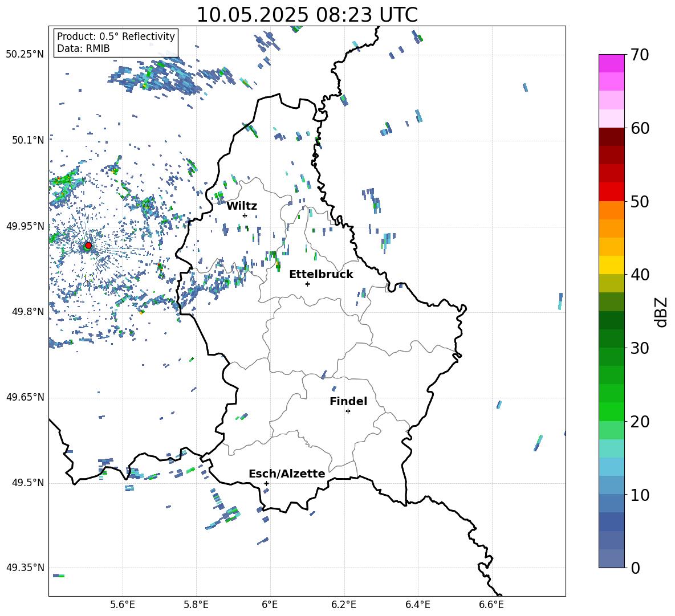Screen dimensions: 675x616
Task: Click the 5.6°E longitude label
Action: tap(123, 605)
